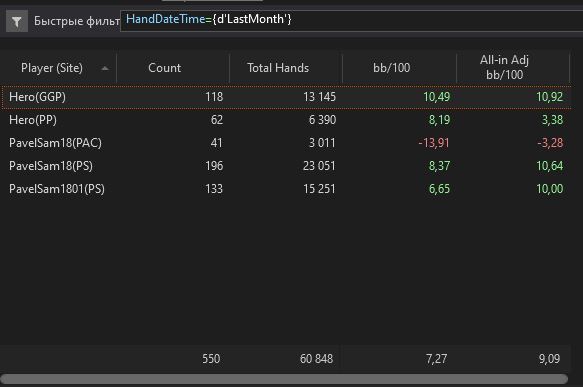Click bb/100 value 10,49

pos(437,97)
